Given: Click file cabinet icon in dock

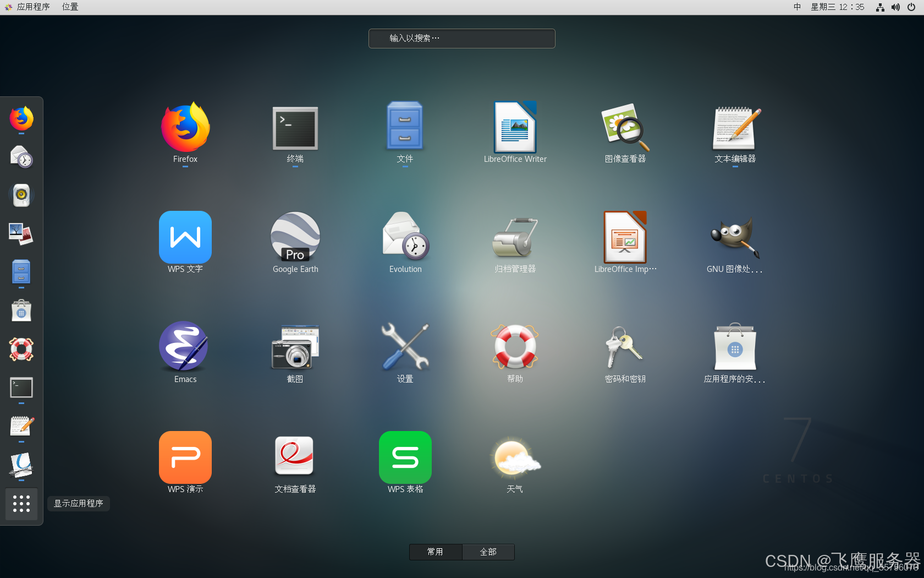Looking at the screenshot, I should pos(21,272).
